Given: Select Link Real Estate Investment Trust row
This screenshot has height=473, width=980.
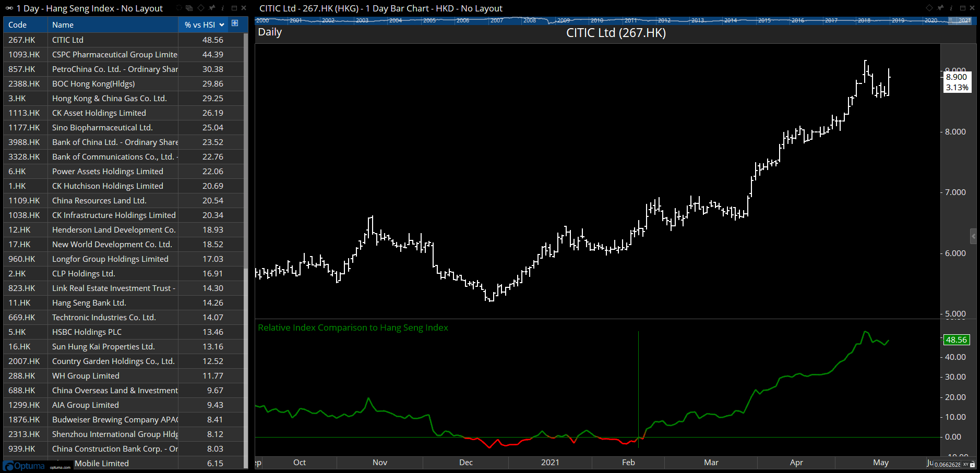Looking at the screenshot, I should tap(124, 288).
